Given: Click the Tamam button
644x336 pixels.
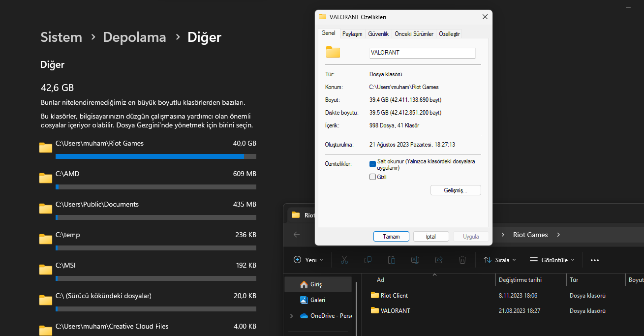Looking at the screenshot, I should tap(391, 237).
